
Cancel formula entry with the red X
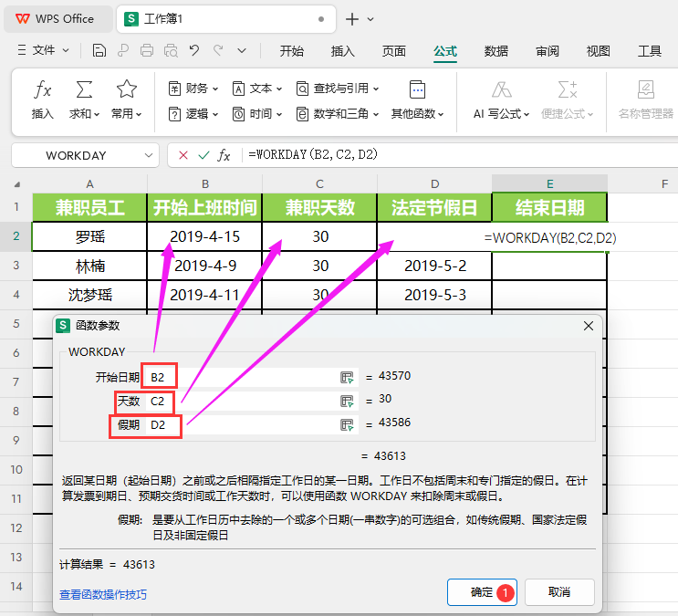click(183, 155)
